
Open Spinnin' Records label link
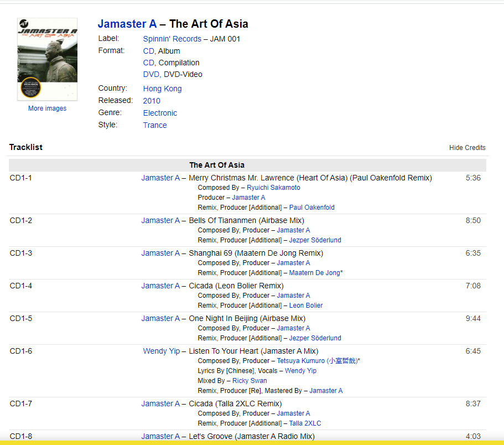pos(172,39)
